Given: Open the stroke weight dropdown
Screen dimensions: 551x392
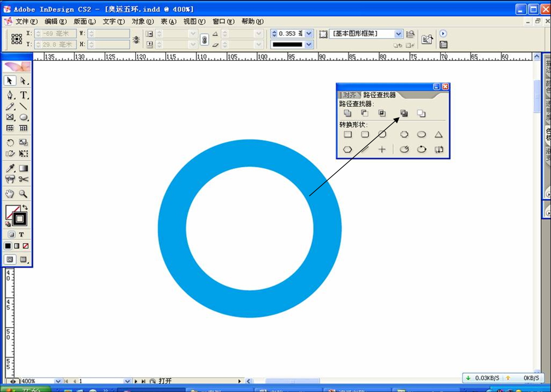Looking at the screenshot, I should tap(309, 34).
